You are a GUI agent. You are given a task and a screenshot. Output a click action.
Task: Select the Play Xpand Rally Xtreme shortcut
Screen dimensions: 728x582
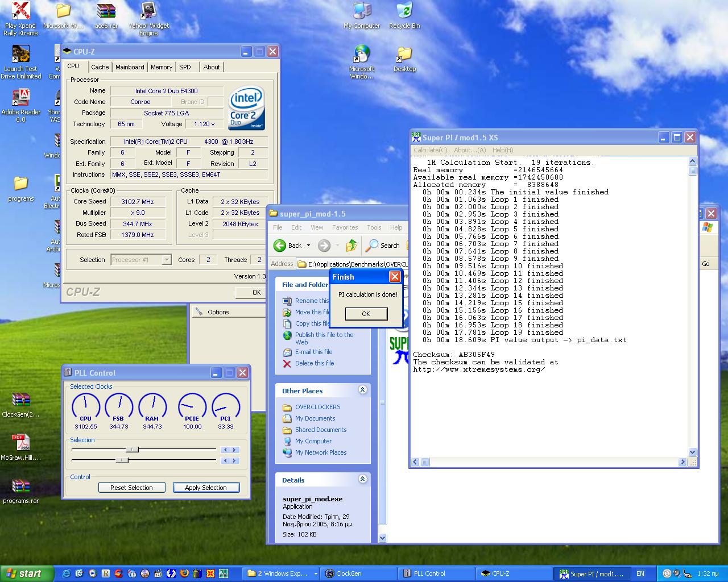coord(21,19)
